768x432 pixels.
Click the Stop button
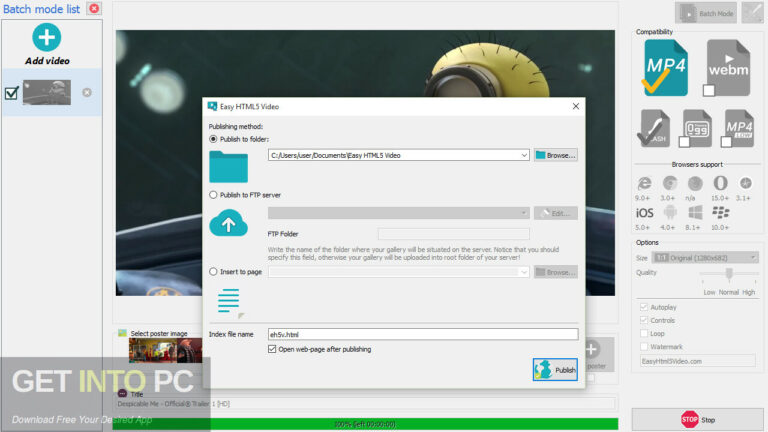(697, 419)
